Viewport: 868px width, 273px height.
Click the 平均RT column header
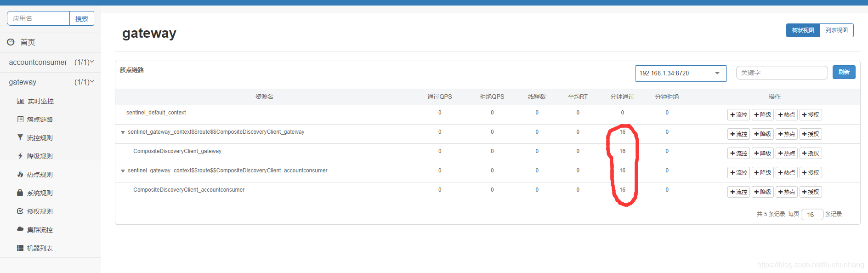(x=578, y=97)
